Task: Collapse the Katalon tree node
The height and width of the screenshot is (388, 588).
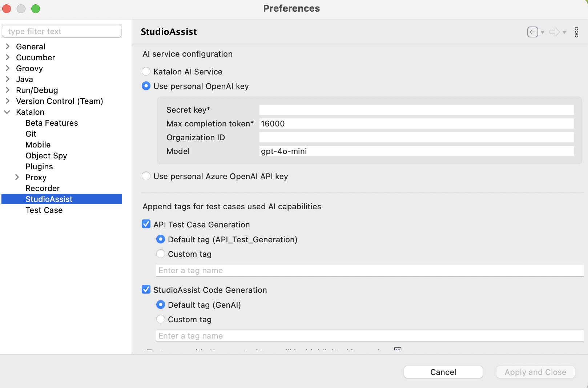Action: 7,112
